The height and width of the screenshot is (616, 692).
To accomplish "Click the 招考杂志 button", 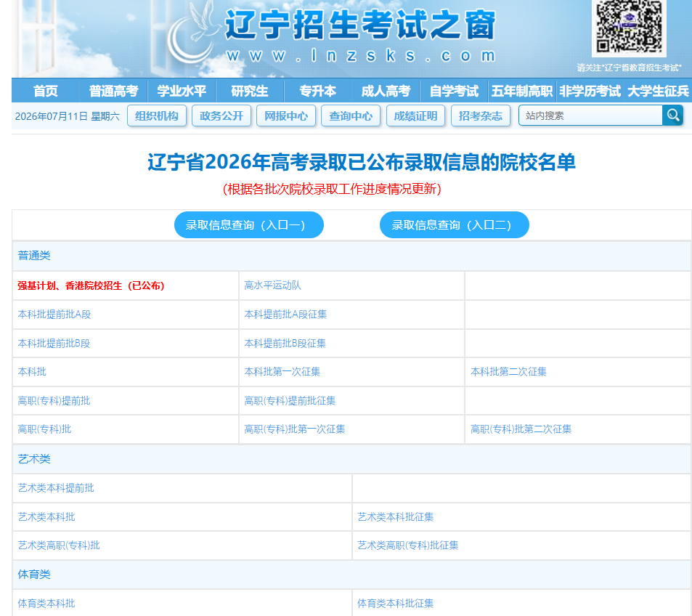I will 481,115.
